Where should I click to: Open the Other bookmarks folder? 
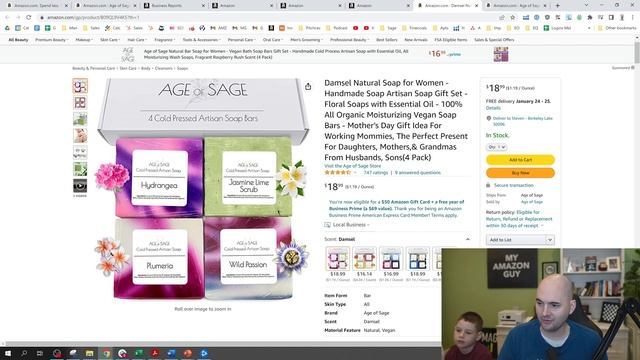(x=617, y=28)
